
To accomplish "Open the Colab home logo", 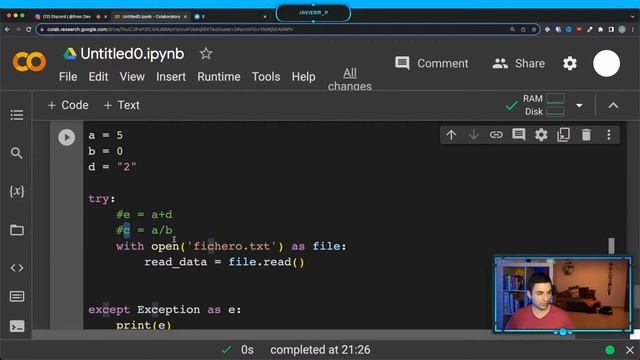I will [x=29, y=62].
